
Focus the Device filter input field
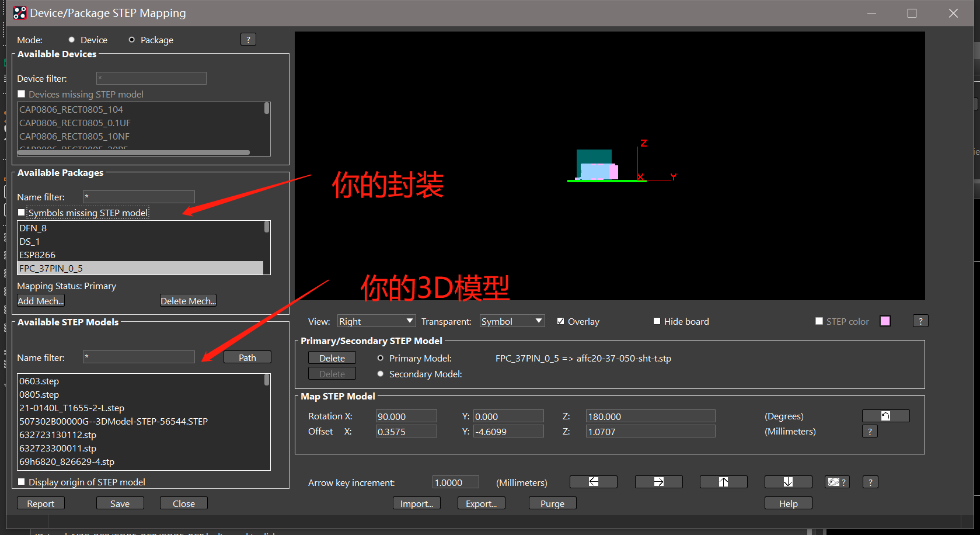(151, 78)
